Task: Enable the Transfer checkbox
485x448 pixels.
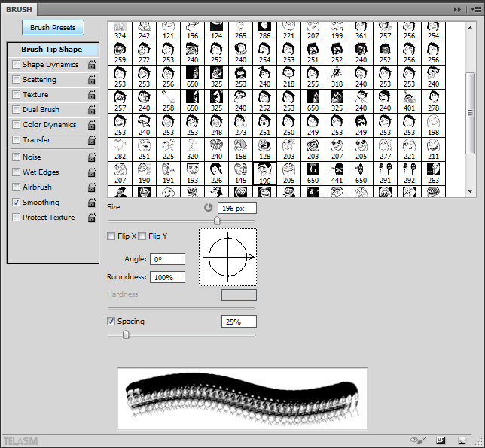Action: (x=16, y=140)
